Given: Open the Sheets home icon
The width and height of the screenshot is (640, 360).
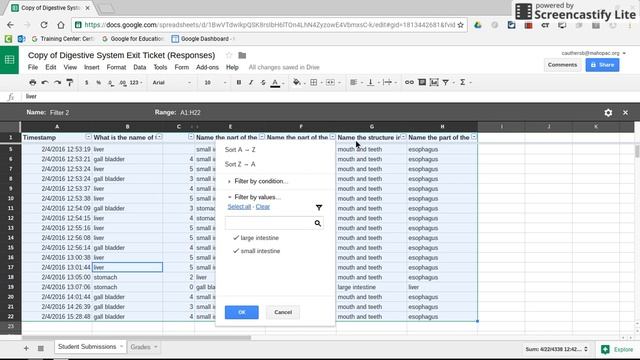Looking at the screenshot, I should (9, 60).
